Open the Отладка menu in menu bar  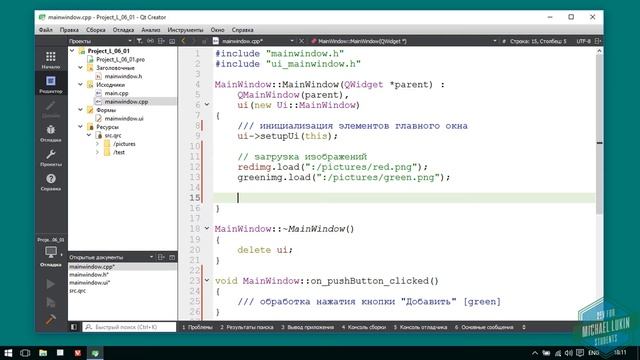point(123,30)
